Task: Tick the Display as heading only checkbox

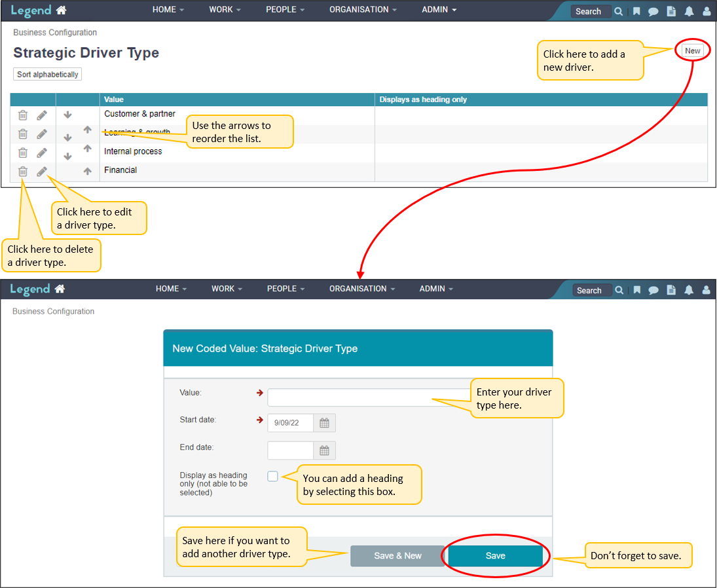Action: click(272, 477)
